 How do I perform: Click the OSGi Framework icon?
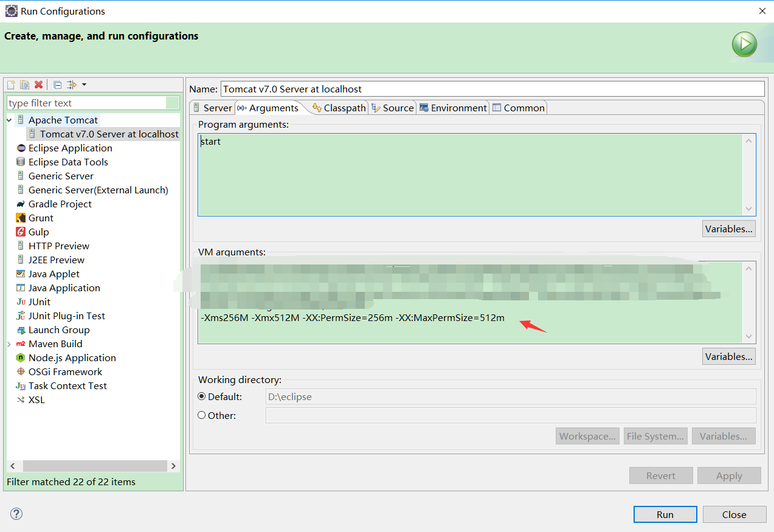pos(21,372)
